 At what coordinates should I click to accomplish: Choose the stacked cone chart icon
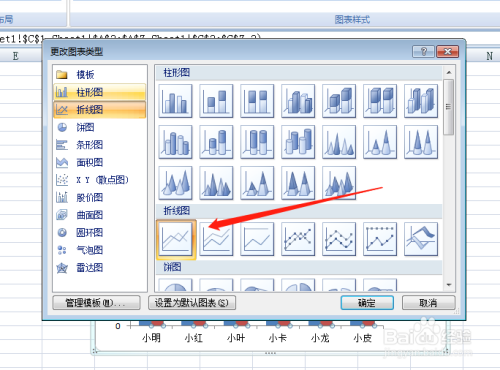[380, 142]
